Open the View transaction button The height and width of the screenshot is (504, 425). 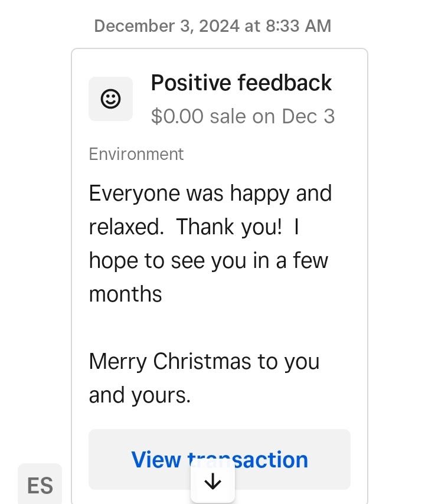click(220, 459)
